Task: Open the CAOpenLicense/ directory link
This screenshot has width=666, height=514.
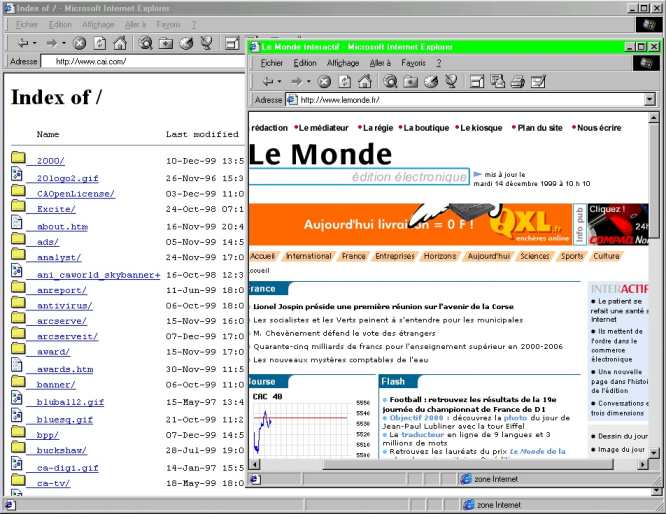Action: (76, 194)
